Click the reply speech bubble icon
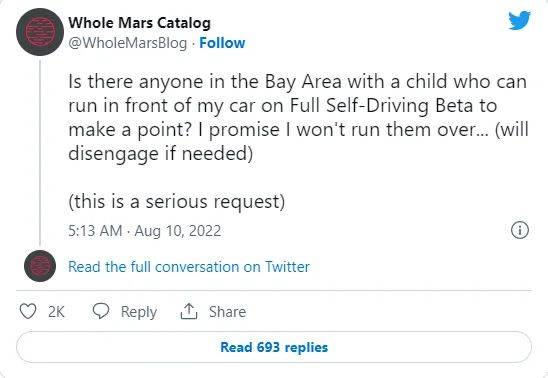This screenshot has width=548, height=378. click(101, 311)
